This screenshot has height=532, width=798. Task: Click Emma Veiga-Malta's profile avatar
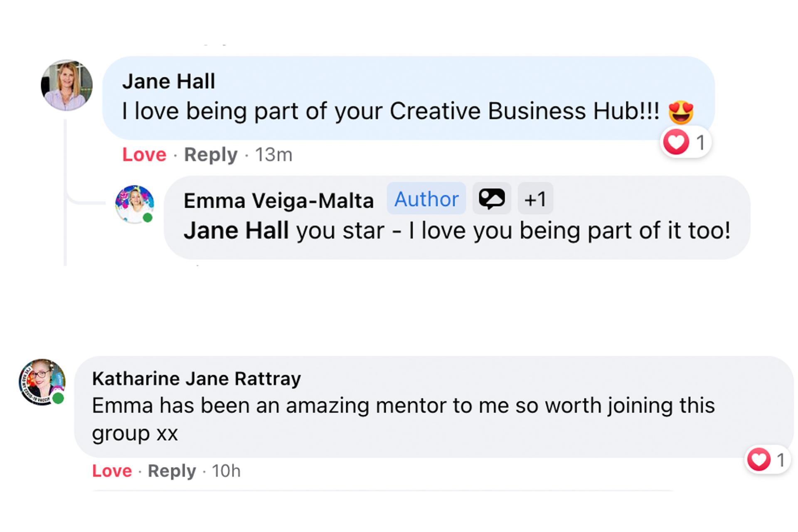pyautogui.click(x=134, y=204)
